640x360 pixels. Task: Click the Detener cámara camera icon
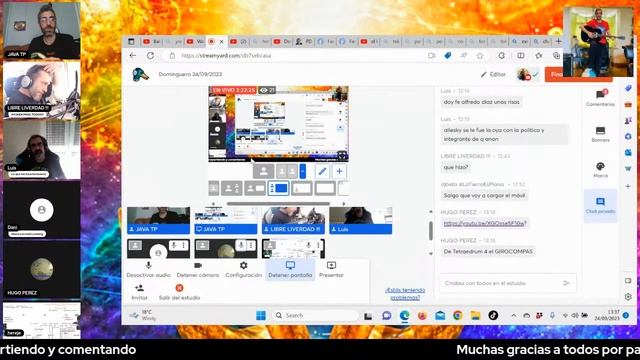pos(198,265)
